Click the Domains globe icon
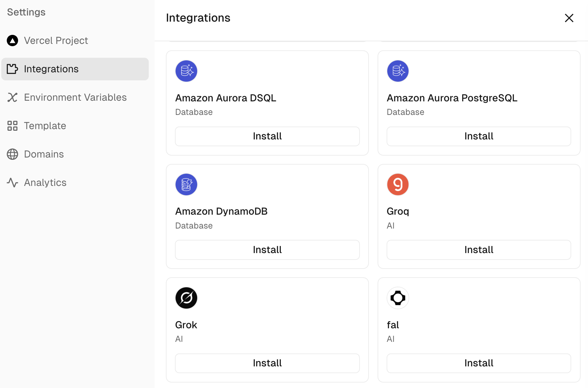 (13, 154)
